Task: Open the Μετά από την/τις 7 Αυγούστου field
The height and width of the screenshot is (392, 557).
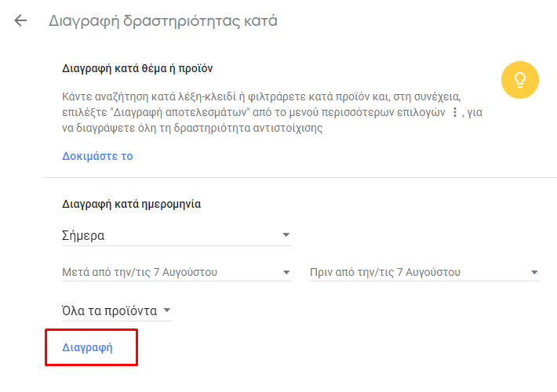Action: (x=177, y=272)
